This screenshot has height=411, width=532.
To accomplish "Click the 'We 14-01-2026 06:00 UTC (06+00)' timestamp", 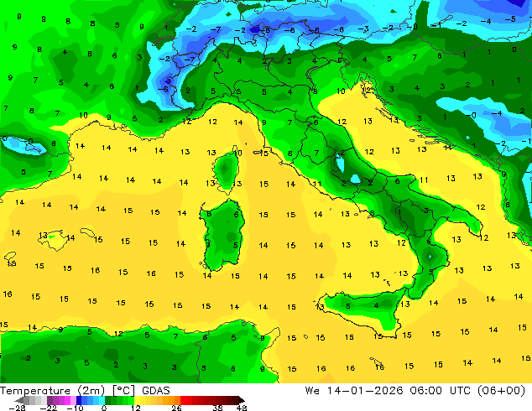I will [x=415, y=391].
